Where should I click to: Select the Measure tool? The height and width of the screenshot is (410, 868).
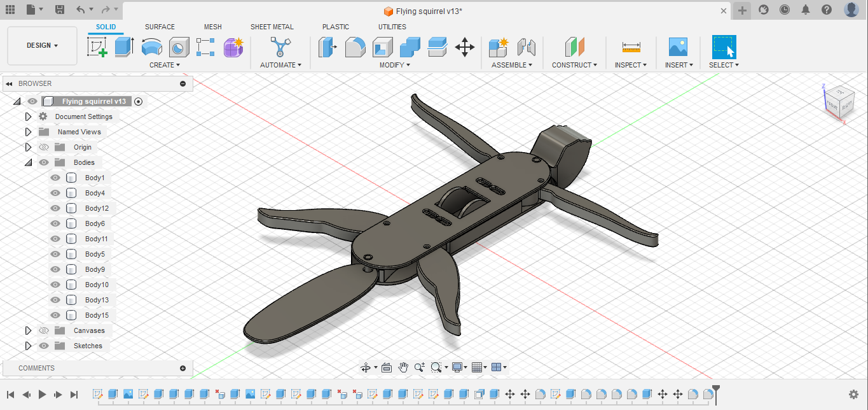click(x=631, y=47)
